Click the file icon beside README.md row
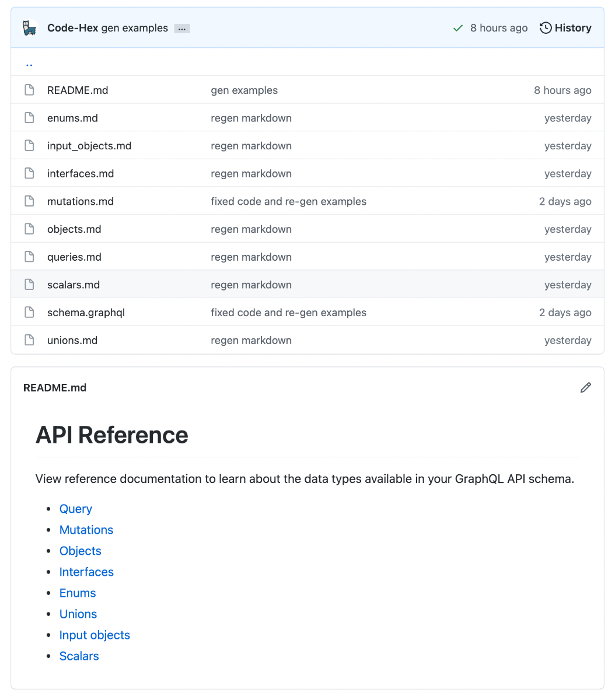The height and width of the screenshot is (700, 615). tap(29, 90)
